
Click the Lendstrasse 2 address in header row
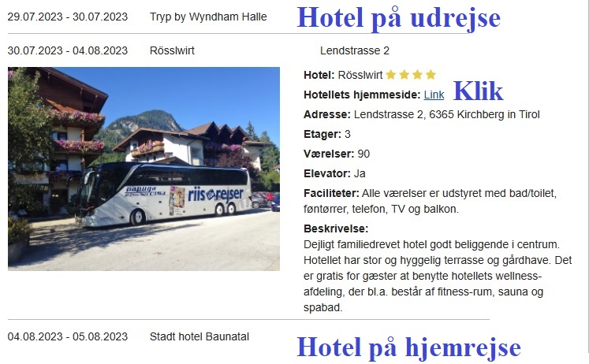pyautogui.click(x=355, y=50)
